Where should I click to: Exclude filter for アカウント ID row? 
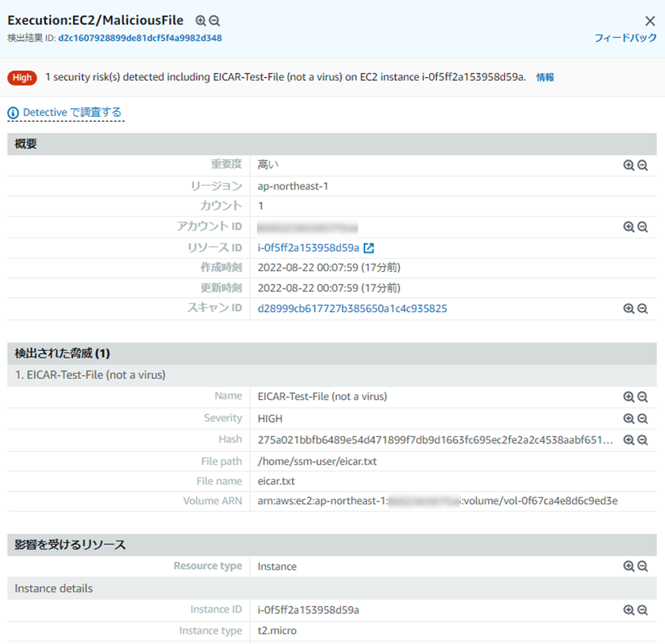[x=643, y=227]
